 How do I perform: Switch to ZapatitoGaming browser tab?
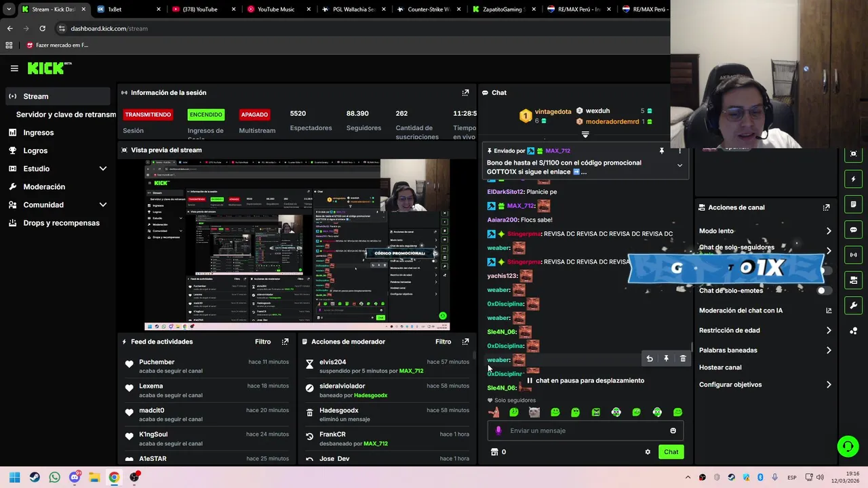pos(504,9)
